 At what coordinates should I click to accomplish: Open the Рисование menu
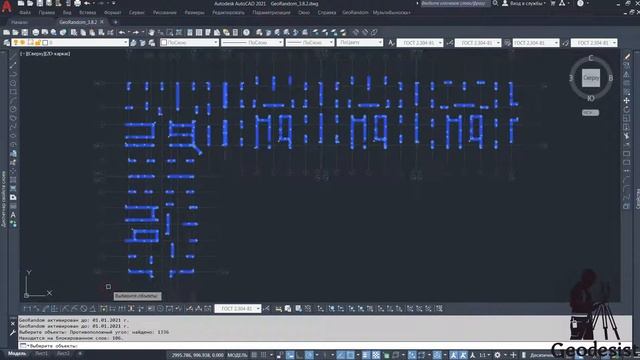tap(164, 13)
